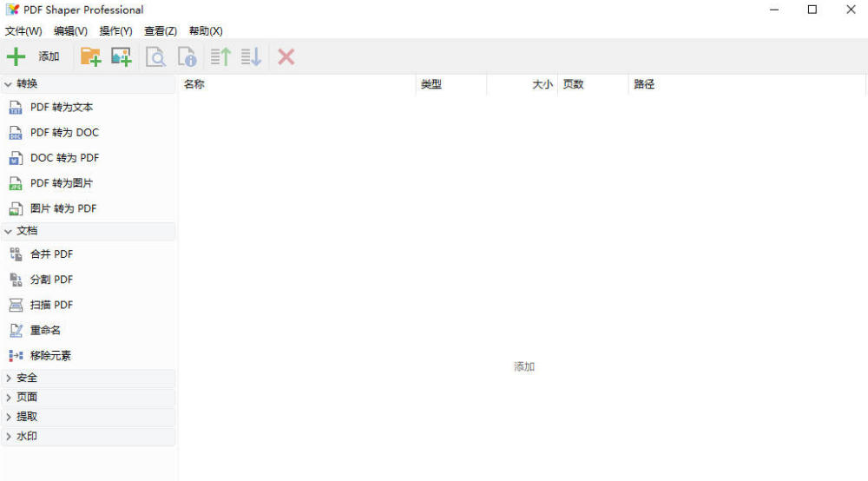868x481 pixels.
Task: Select DOC 转为 PDF label
Action: pyautogui.click(x=64, y=158)
